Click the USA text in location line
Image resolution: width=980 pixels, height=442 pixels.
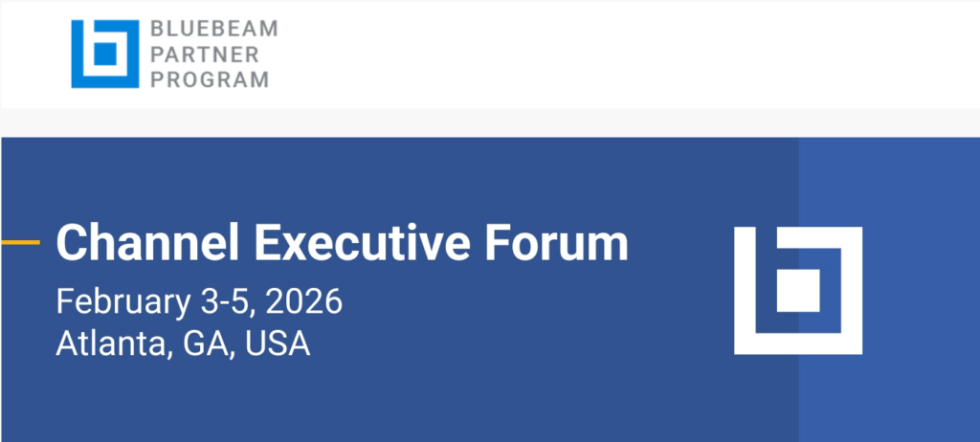(x=278, y=343)
